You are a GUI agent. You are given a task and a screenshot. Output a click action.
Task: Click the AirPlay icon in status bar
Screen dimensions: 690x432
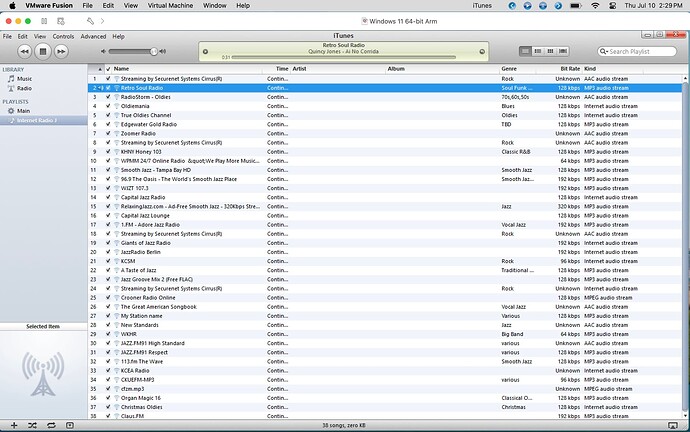click(672, 425)
